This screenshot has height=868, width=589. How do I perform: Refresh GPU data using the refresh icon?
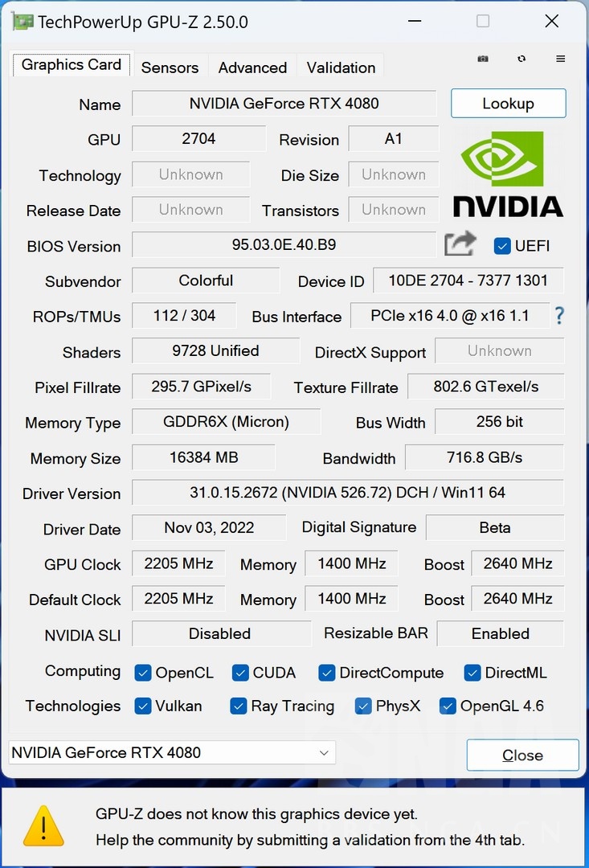(522, 59)
